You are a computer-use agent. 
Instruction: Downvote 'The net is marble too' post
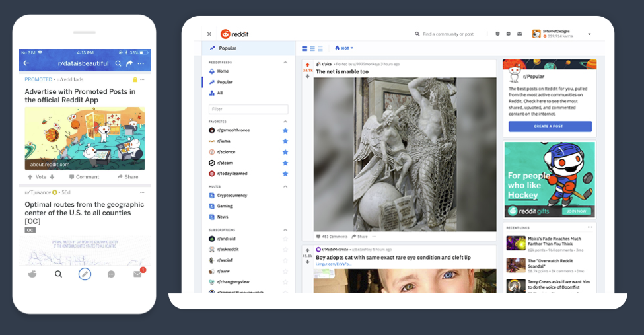coord(308,77)
